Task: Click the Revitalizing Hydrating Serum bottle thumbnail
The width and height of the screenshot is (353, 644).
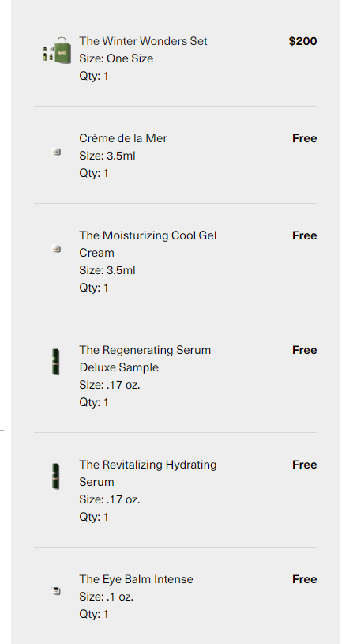Action: [56, 476]
